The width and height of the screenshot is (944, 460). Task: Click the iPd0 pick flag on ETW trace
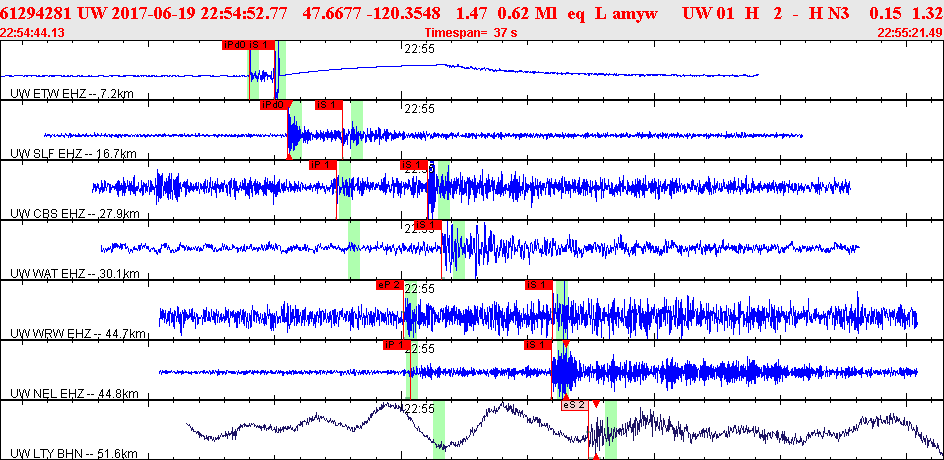pyautogui.click(x=234, y=45)
